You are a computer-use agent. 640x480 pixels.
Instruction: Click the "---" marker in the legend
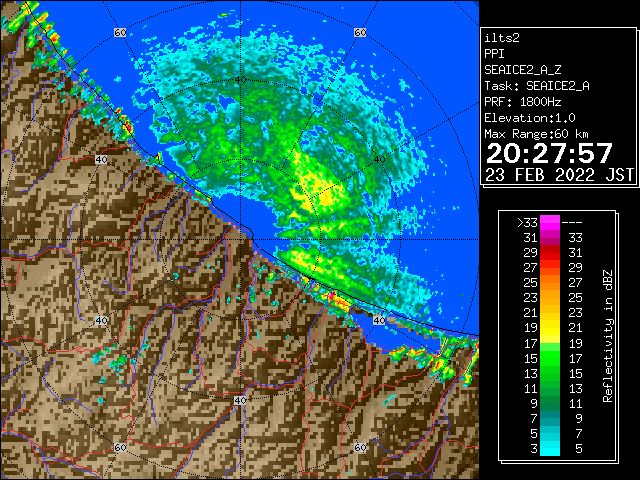(x=572, y=223)
